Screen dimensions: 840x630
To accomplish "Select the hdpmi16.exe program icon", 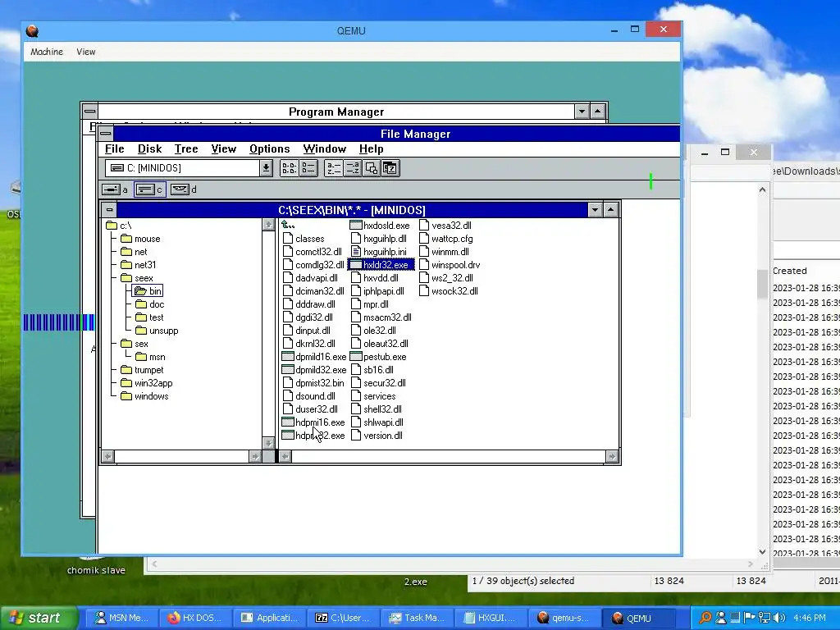I will tap(288, 422).
